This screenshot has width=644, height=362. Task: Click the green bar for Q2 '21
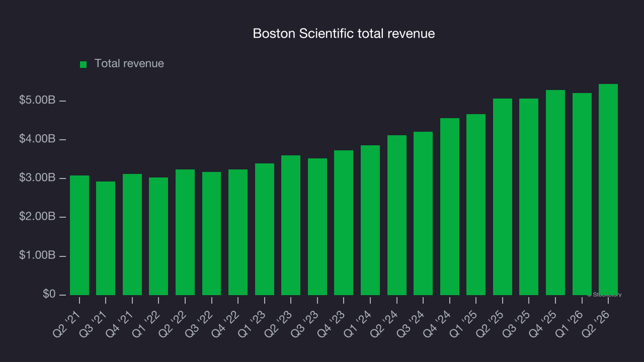[x=79, y=235]
